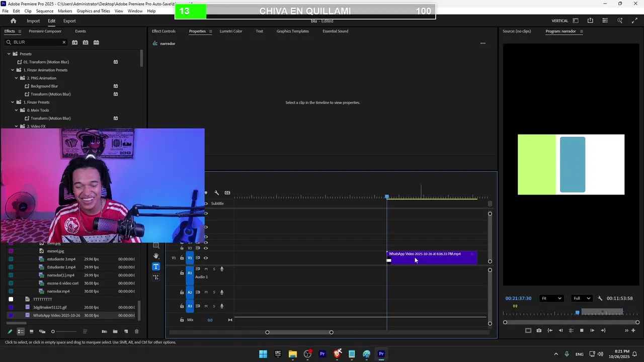The image size is (644, 362).
Task: Delete selected project item with trash icon
Action: [x=136, y=331]
